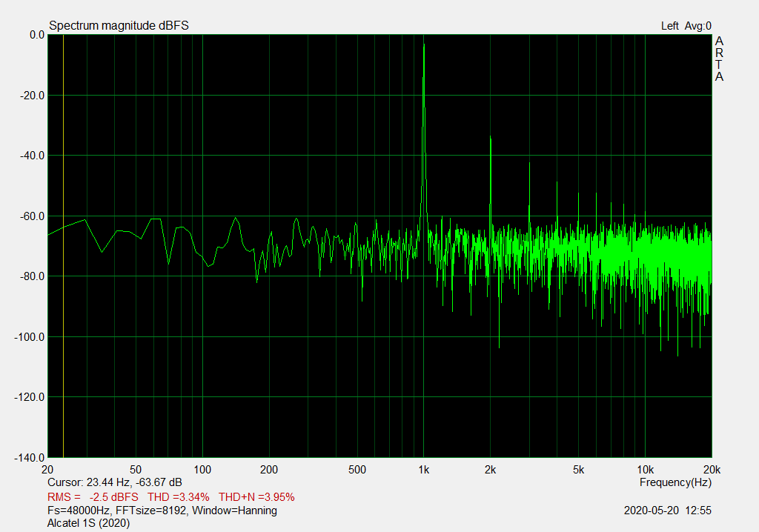Click the 1 kHz fundamental peak
The height and width of the screenshot is (532, 759).
pyautogui.click(x=424, y=45)
